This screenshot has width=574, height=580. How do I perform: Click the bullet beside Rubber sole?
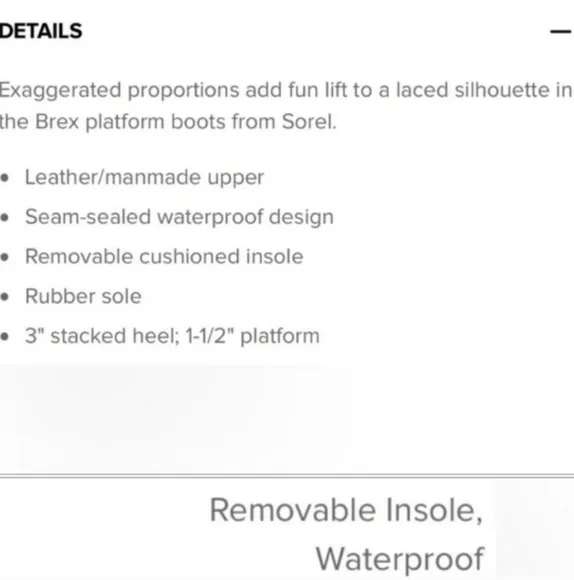click(5, 297)
